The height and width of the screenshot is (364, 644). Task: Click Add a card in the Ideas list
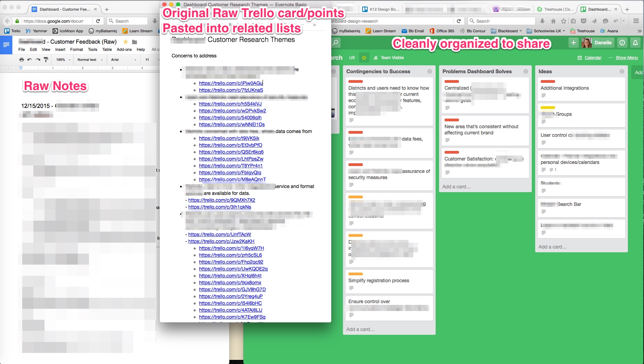click(552, 247)
